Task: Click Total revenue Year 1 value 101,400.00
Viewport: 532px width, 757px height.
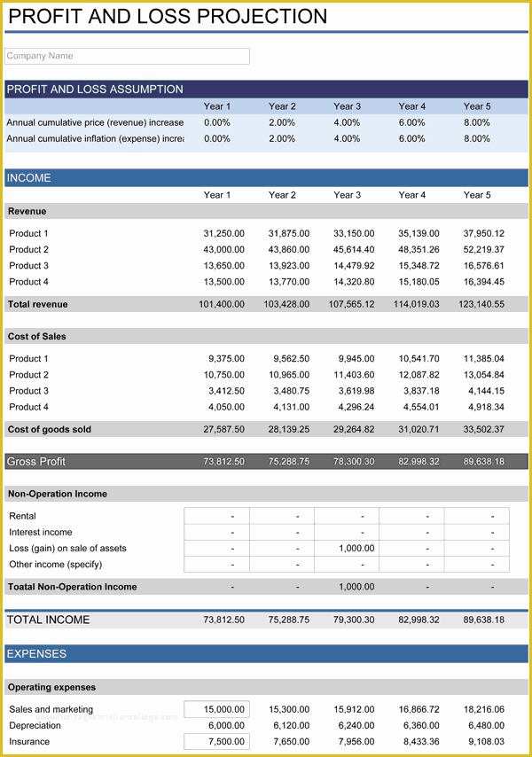Action: click(x=222, y=304)
